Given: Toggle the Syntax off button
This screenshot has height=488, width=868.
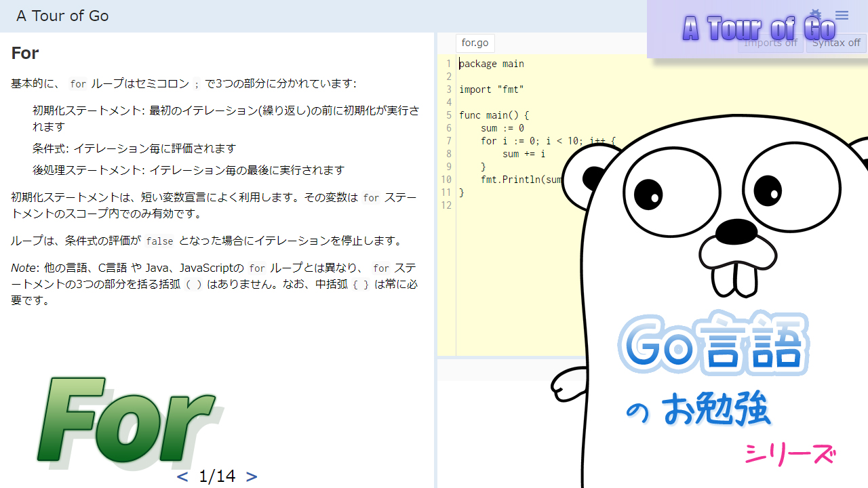Looking at the screenshot, I should pos(836,43).
